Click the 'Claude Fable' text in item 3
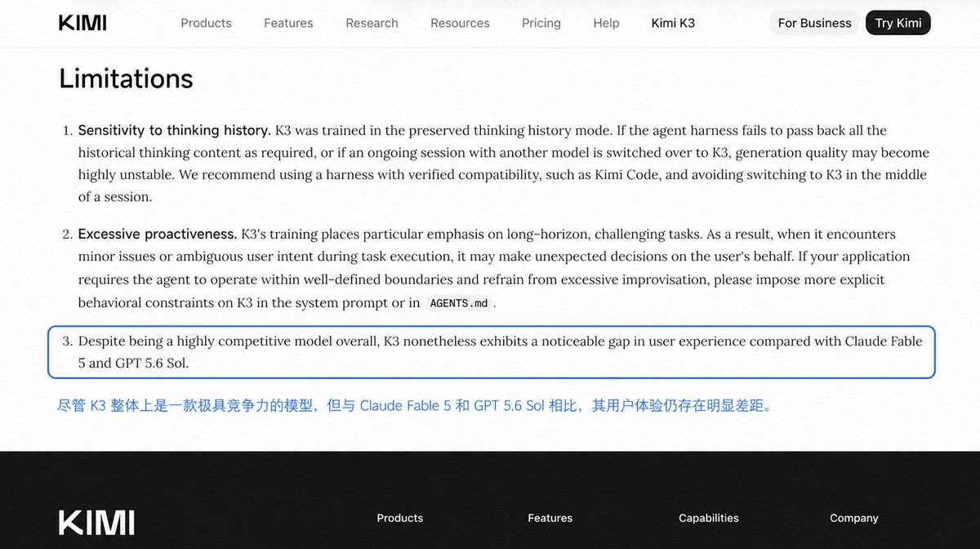980x549 pixels. point(884,341)
